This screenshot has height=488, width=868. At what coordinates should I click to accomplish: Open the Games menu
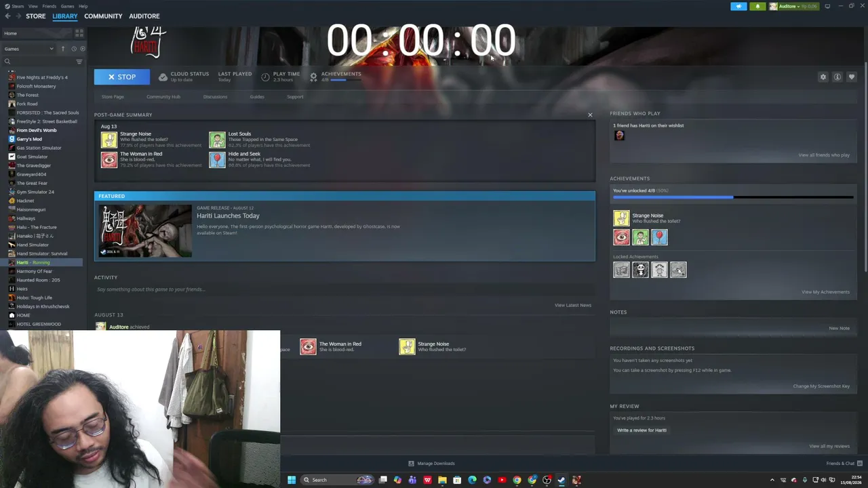pyautogui.click(x=67, y=6)
